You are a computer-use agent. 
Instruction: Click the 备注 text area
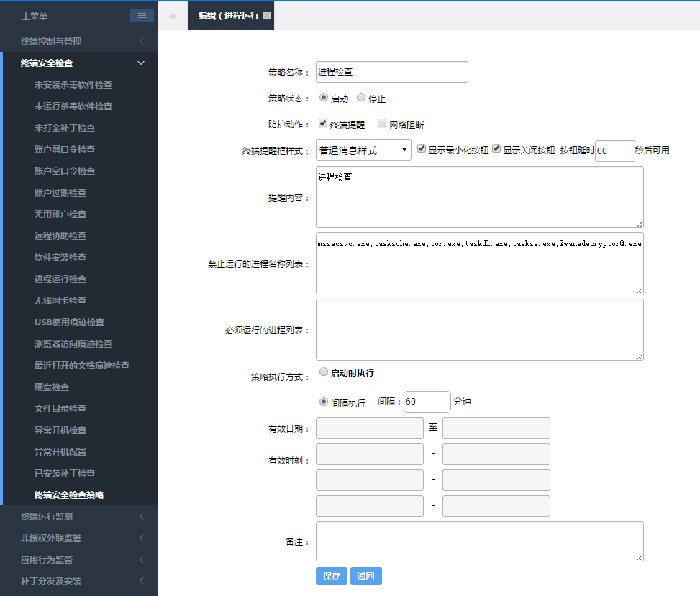coord(479,541)
